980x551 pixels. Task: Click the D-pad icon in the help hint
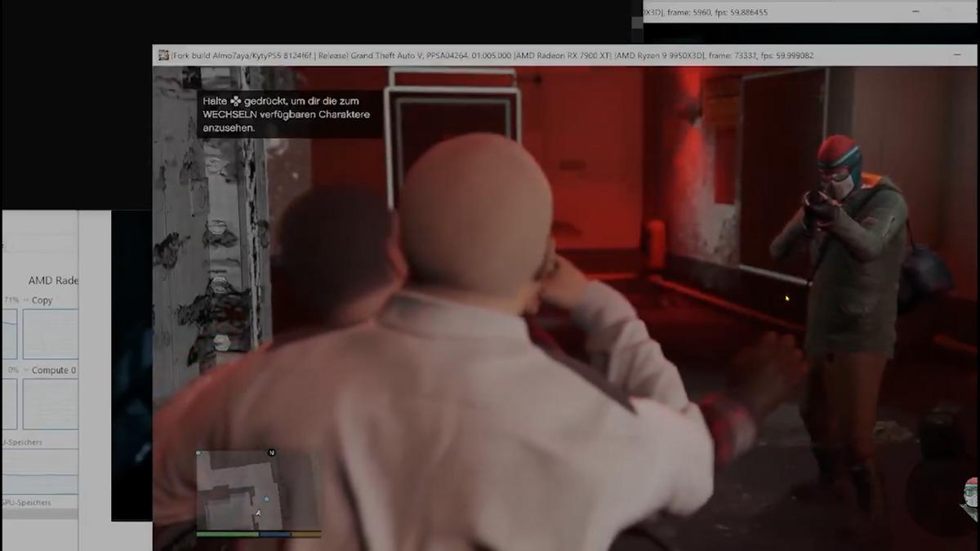(x=235, y=100)
